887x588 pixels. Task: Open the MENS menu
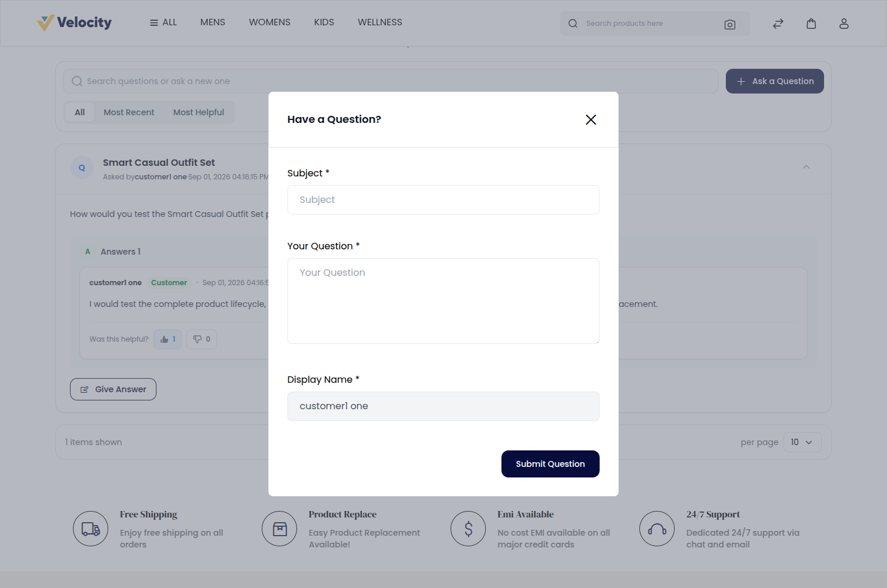[213, 22]
